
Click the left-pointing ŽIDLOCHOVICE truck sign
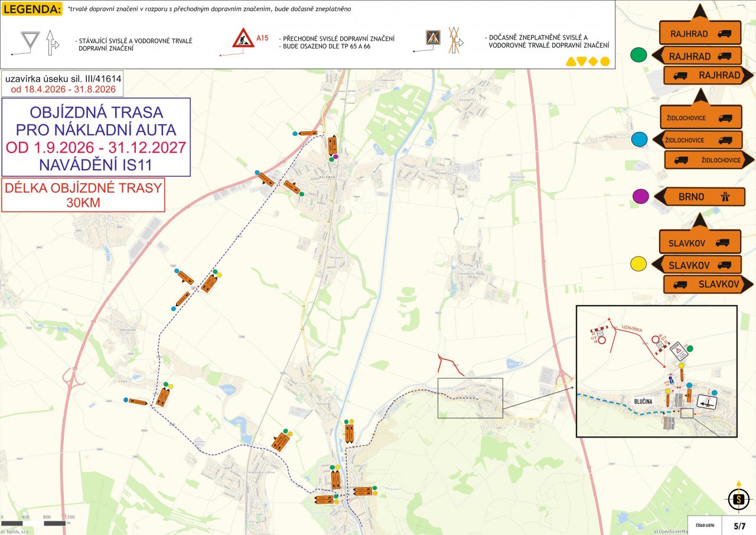pos(697,140)
